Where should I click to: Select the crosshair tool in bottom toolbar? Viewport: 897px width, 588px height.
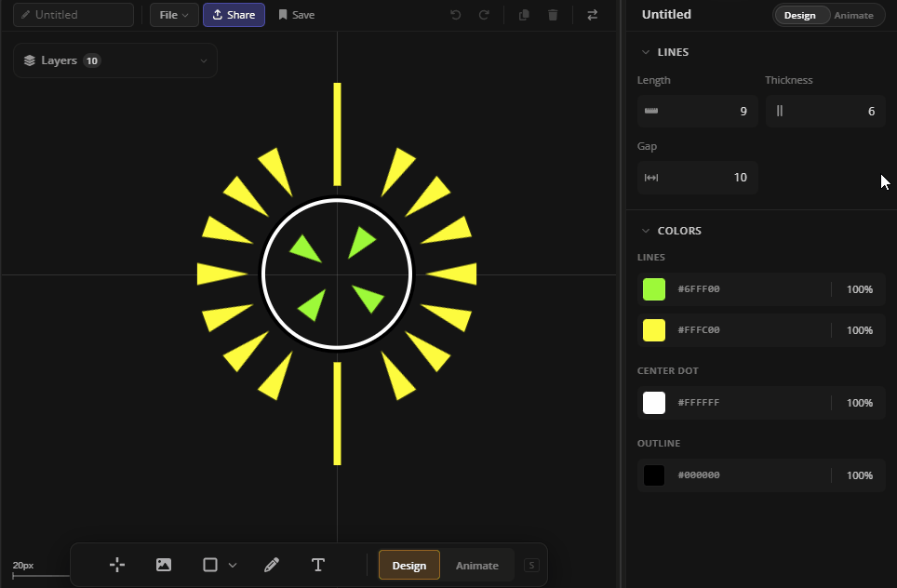pos(117,565)
